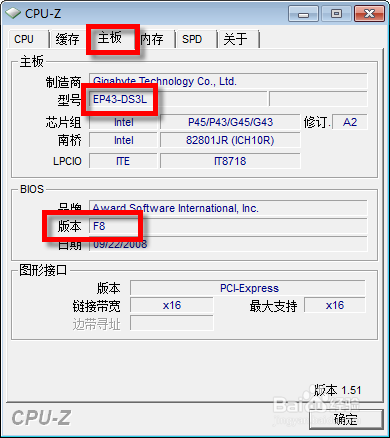This screenshot has height=438, width=390.
Task: Click the 南桥 label
Action: [x=69, y=140]
